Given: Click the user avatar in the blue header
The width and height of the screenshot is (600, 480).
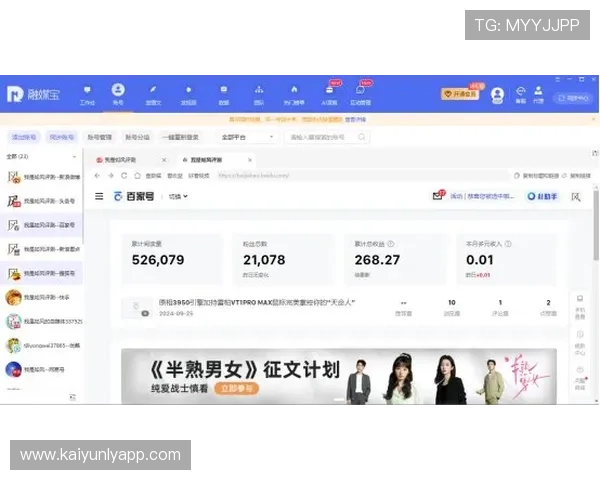Looking at the screenshot, I should point(497,95).
